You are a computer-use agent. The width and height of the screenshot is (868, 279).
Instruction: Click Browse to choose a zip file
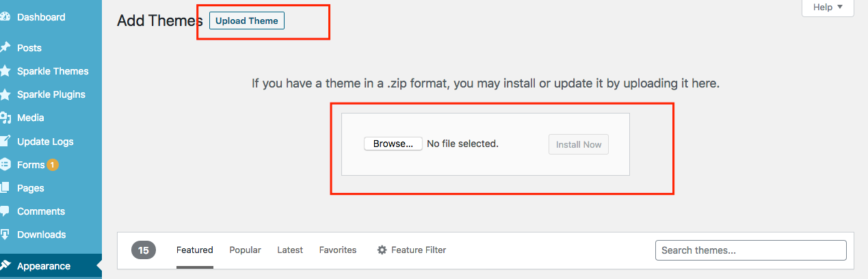point(393,144)
